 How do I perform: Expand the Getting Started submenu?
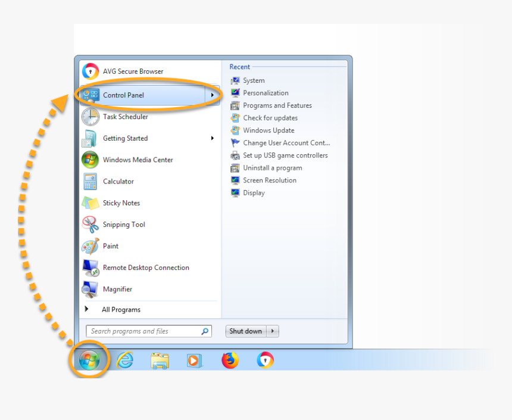tap(212, 138)
